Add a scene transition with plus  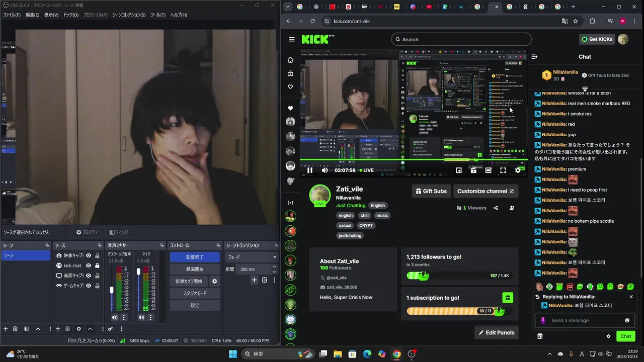coord(254,280)
